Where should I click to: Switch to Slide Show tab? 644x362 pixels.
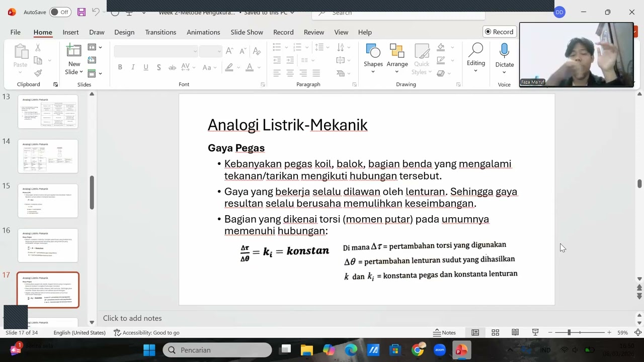tap(247, 32)
